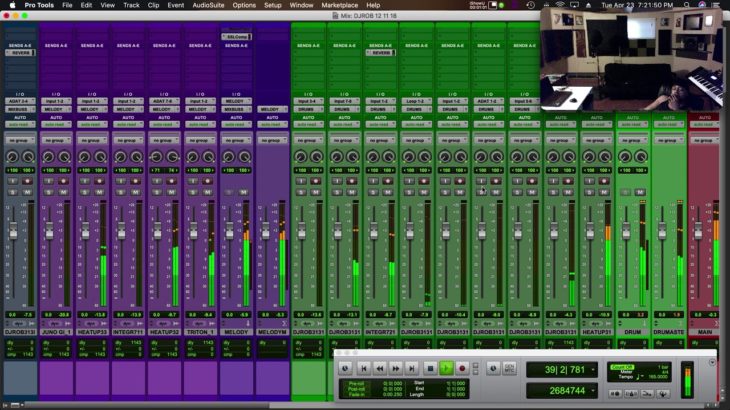Open sub counter format dropdown arrow
730x410 pixels.
coord(593,391)
